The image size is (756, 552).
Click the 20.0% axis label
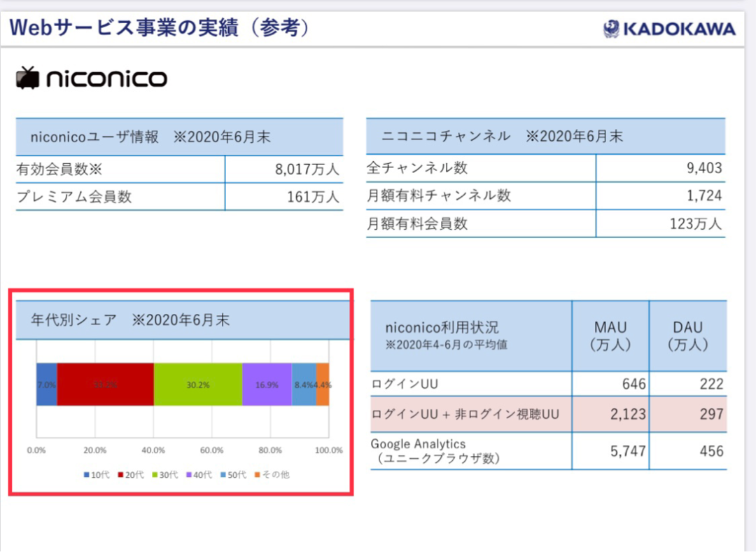95,450
